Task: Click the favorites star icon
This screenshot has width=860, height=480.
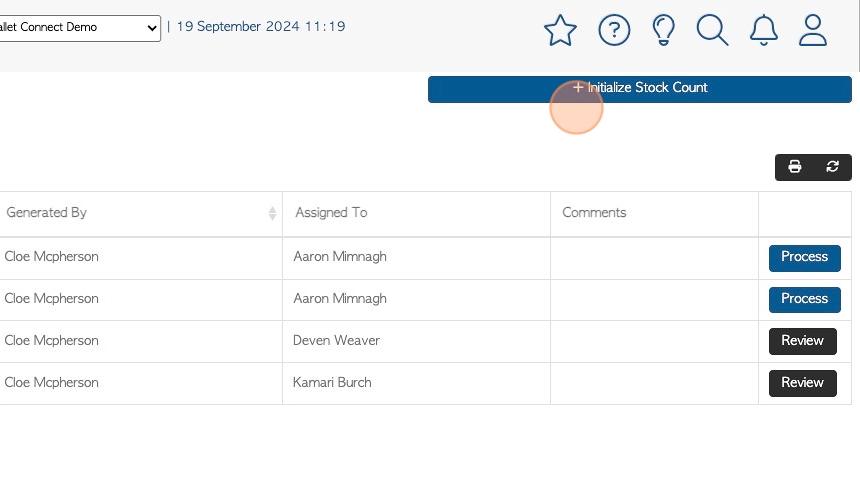Action: click(x=560, y=30)
